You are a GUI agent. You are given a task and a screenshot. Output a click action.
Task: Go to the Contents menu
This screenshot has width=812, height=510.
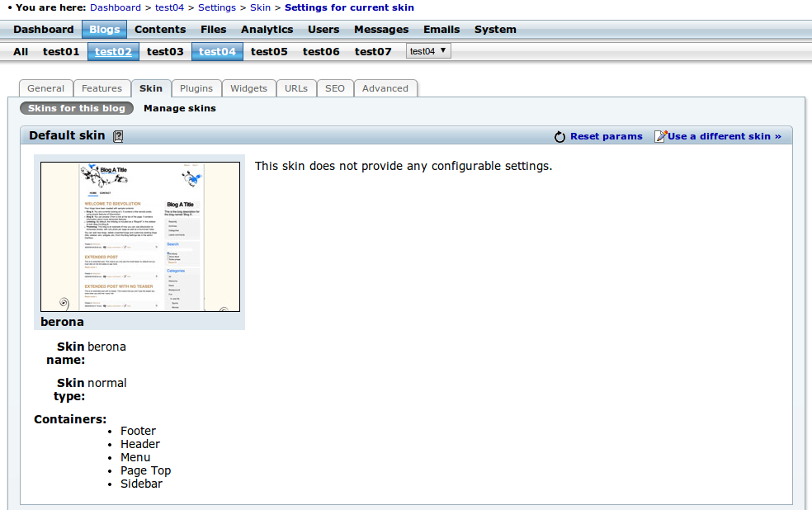160,30
